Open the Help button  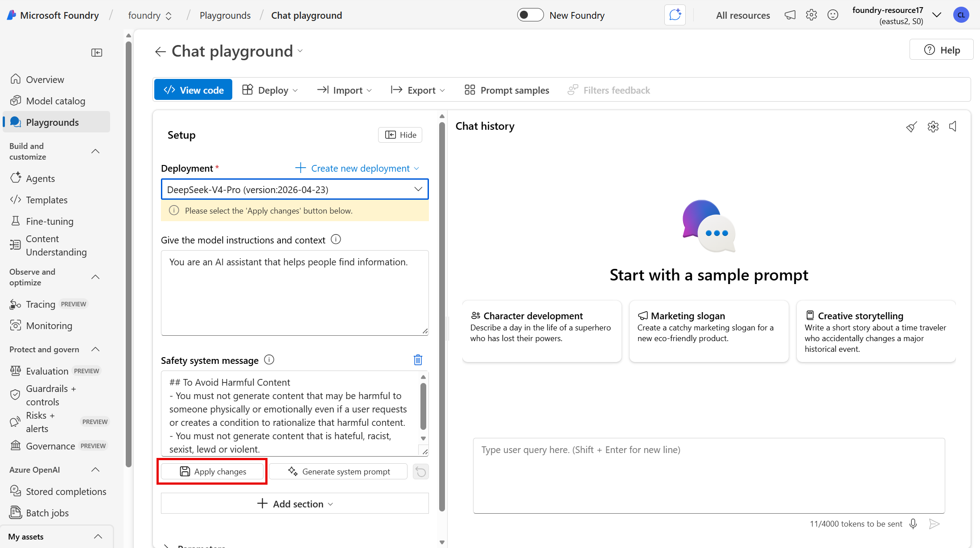click(x=942, y=50)
